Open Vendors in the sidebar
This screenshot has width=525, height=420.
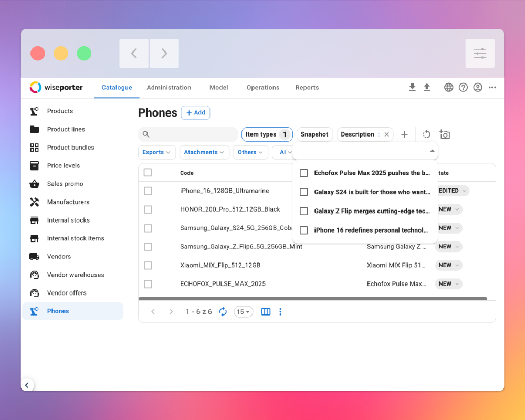point(72,257)
